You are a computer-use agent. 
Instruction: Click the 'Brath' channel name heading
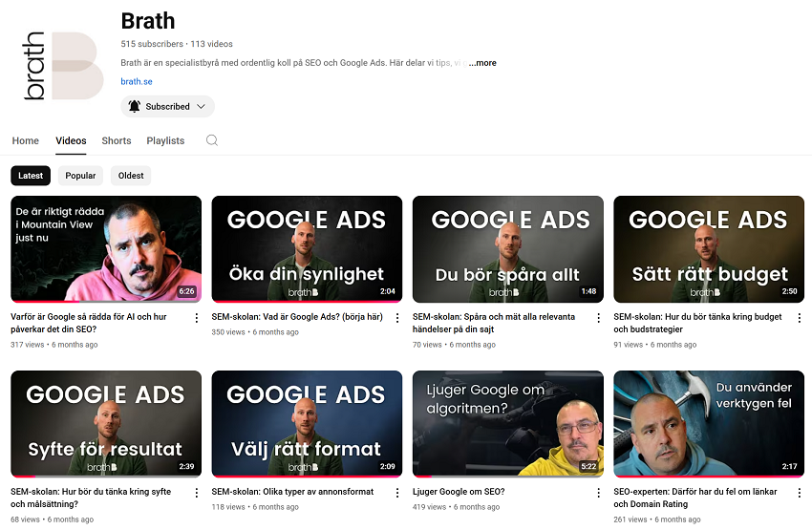pyautogui.click(x=148, y=21)
